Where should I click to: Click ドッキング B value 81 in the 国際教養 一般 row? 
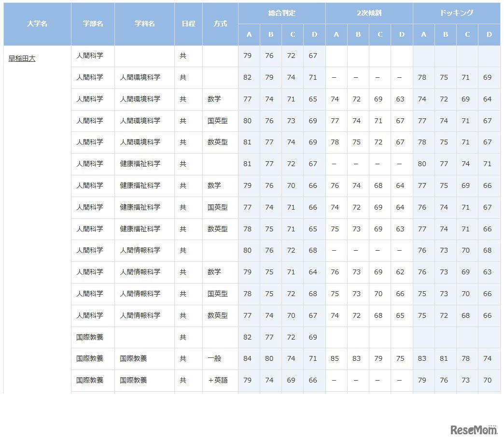(444, 358)
